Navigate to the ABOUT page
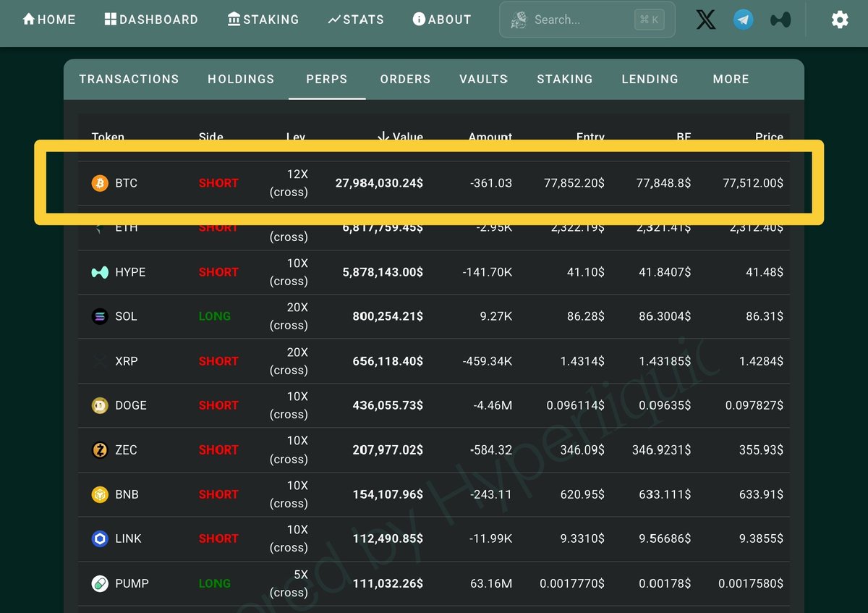The height and width of the screenshot is (613, 868). pos(442,20)
